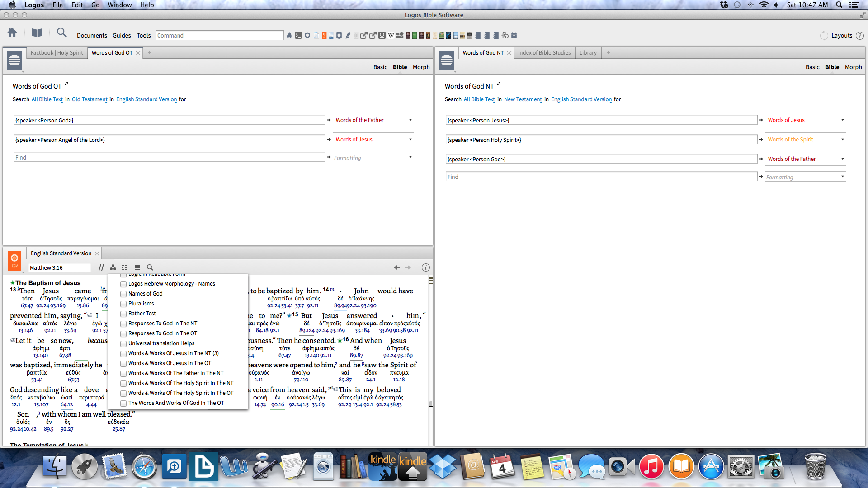Screen dimensions: 868x488
Task: Open iTunes from the dock
Action: pos(651,467)
